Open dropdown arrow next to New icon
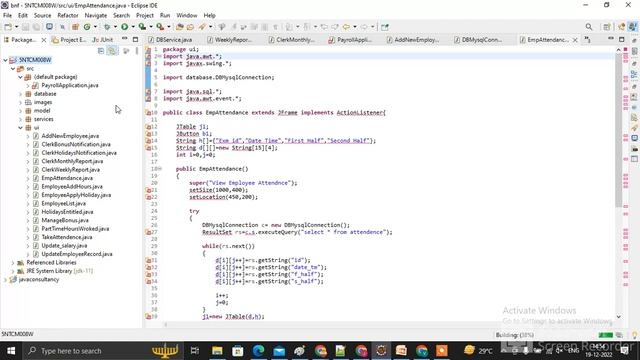 point(16,27)
